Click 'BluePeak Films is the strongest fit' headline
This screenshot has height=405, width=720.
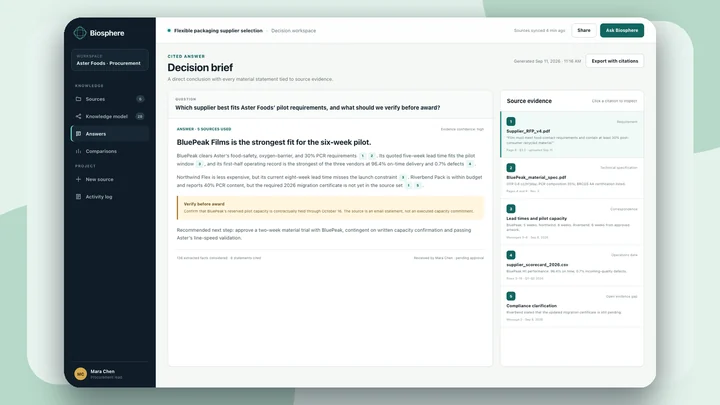274,142
